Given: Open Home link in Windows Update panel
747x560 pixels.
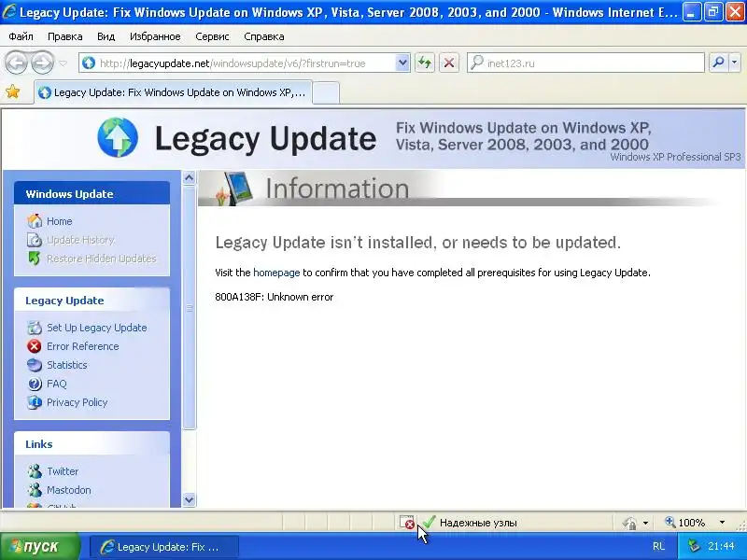Looking at the screenshot, I should 60,221.
